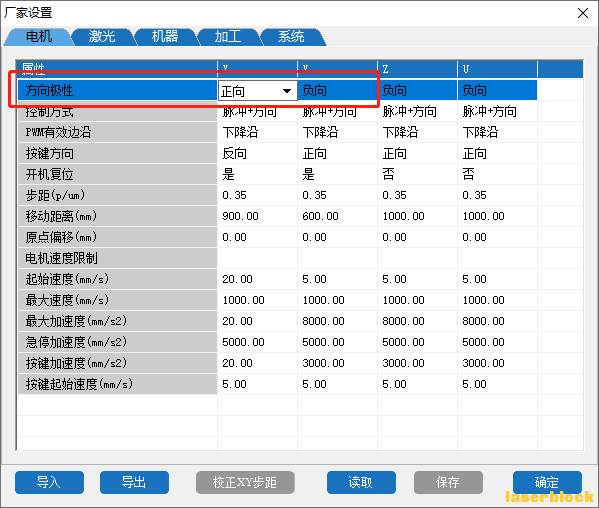This screenshot has width=599, height=508.
Task: Click 方向极性 负向 cell in Z column
Action: [417, 91]
